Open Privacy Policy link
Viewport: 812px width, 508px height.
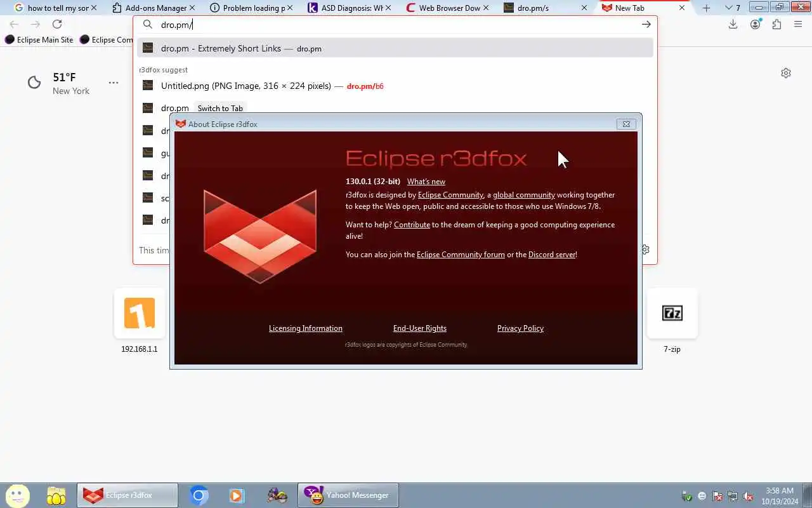click(520, 328)
